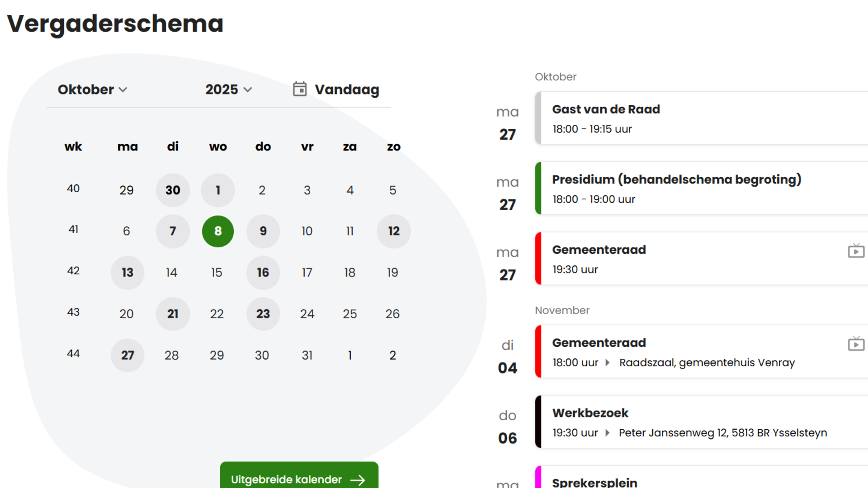Select 23 October in the calendar
Viewport: 868px width, 488px height.
(x=263, y=314)
